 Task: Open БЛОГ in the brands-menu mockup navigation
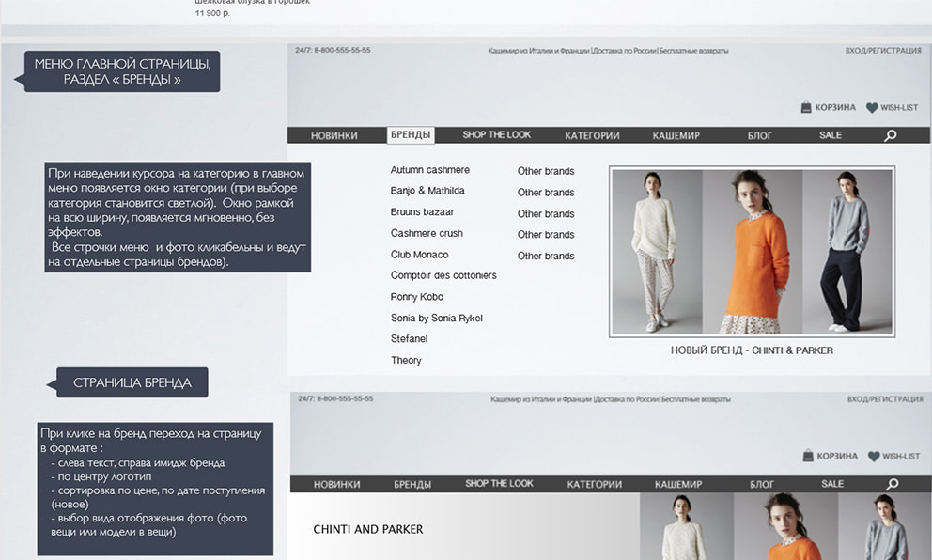coord(760,135)
